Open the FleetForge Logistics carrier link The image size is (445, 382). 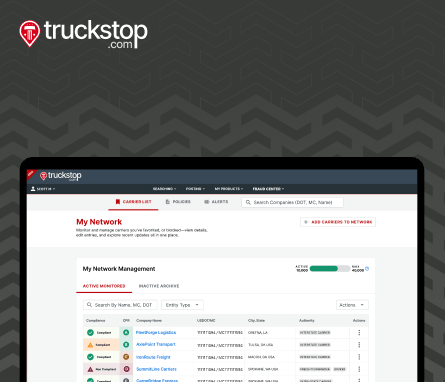[x=156, y=333]
